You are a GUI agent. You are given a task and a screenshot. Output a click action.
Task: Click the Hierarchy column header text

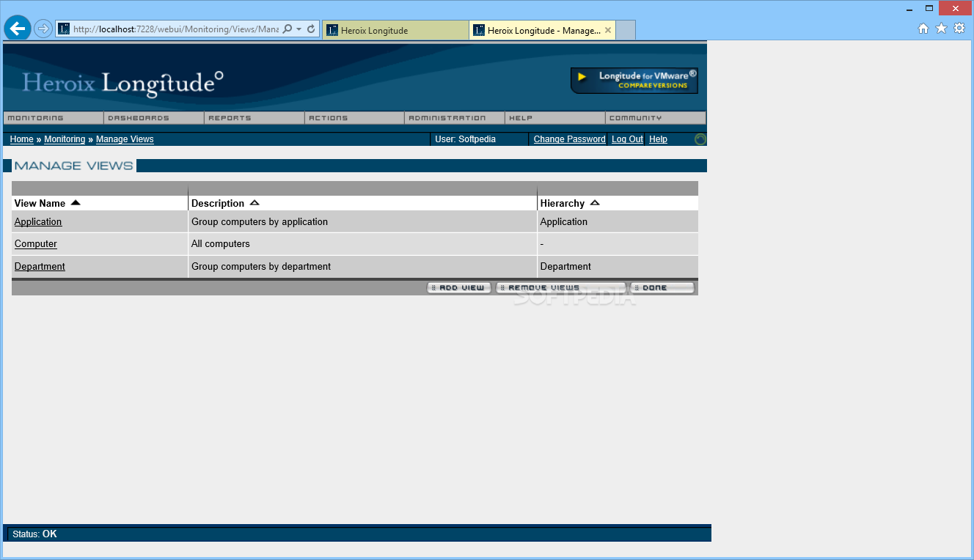tap(563, 204)
